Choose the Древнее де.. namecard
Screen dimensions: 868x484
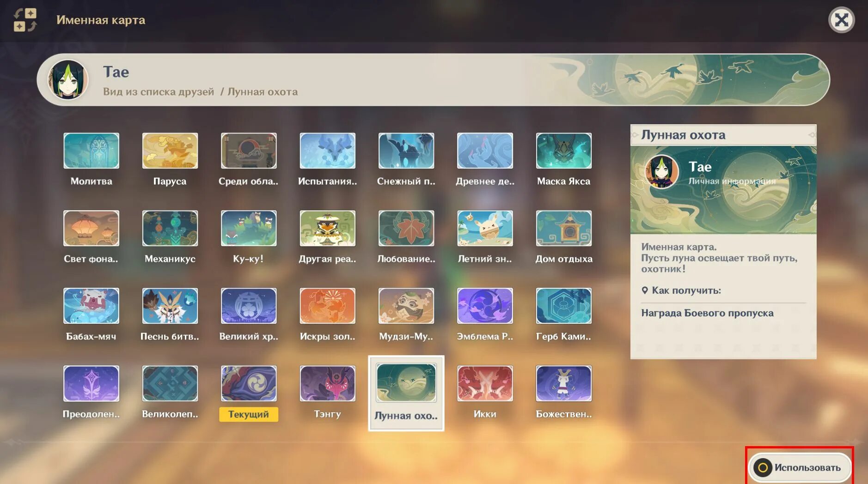point(485,151)
